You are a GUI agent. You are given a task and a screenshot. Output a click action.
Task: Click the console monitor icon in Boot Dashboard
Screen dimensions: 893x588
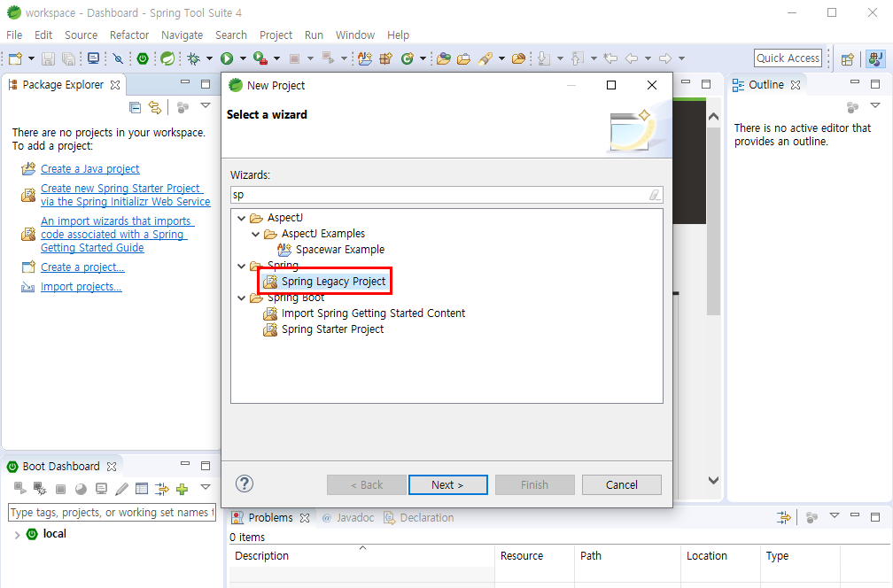(x=101, y=489)
